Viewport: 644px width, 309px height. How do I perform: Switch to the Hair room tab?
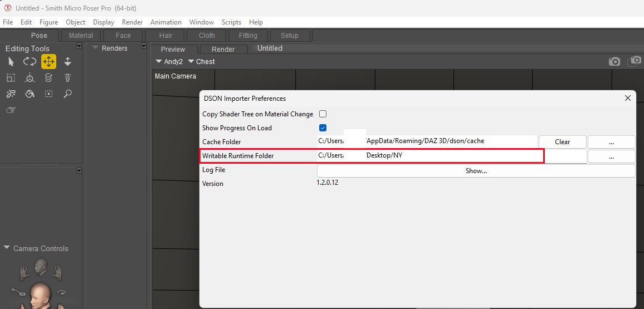(x=165, y=36)
